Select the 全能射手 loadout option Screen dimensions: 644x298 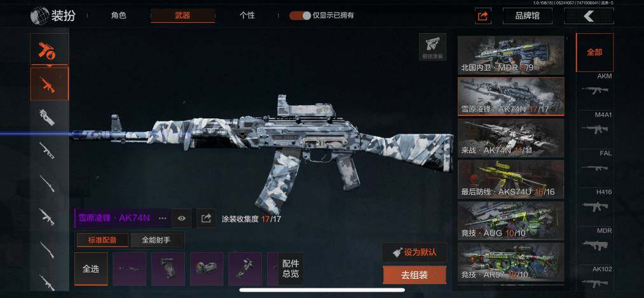pyautogui.click(x=156, y=240)
